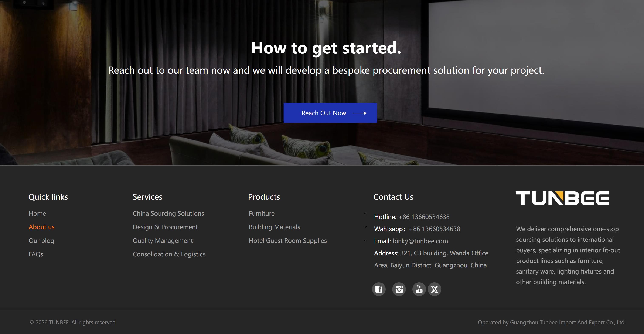The height and width of the screenshot is (334, 644).
Task: Open the FAQs link
Action: click(x=36, y=254)
